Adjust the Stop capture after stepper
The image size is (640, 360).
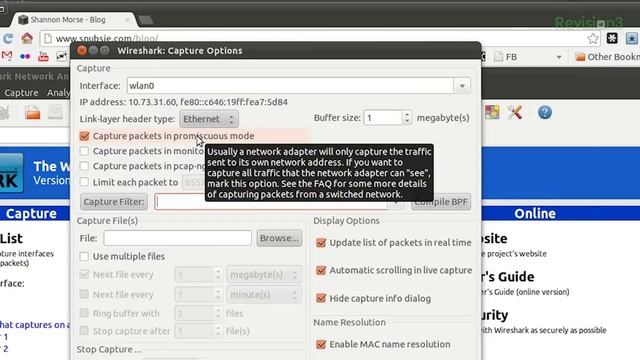pos(218,331)
